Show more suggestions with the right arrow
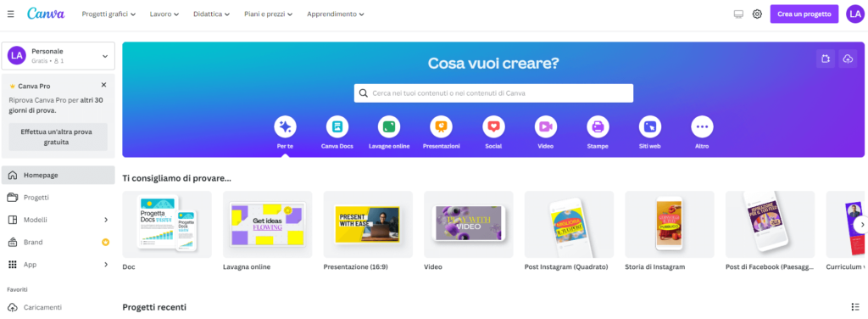Image resolution: width=868 pixels, height=319 pixels. coord(861,224)
